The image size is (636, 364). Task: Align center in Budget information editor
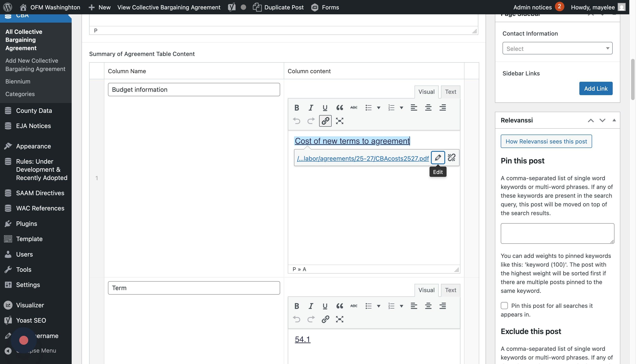click(428, 108)
